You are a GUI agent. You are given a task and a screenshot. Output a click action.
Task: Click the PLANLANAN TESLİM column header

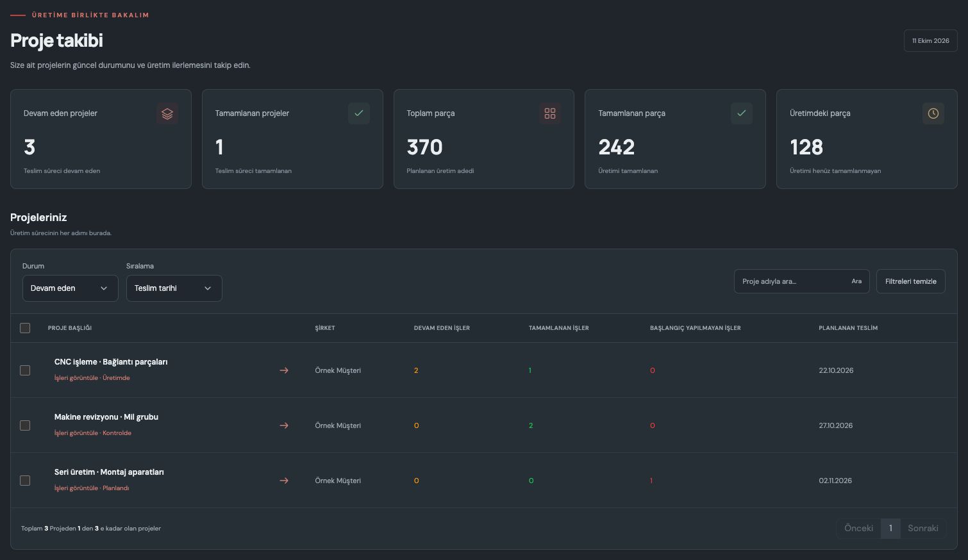coord(848,328)
